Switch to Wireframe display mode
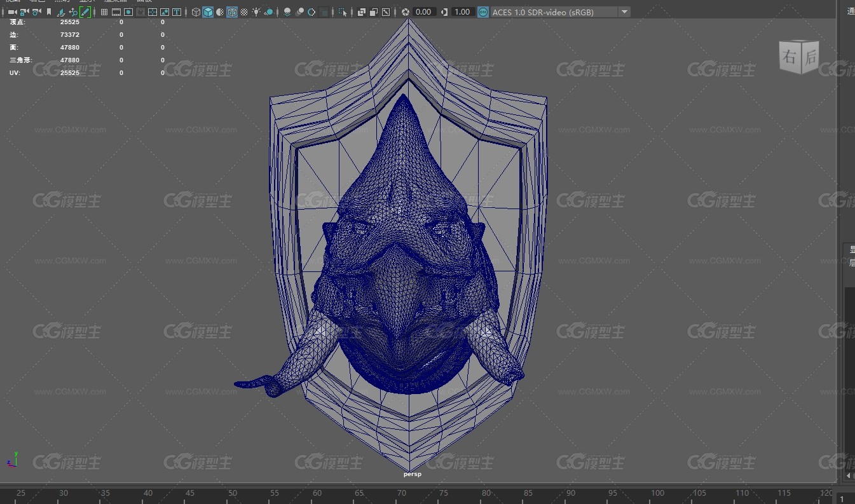This screenshot has width=855, height=504. coord(196,12)
